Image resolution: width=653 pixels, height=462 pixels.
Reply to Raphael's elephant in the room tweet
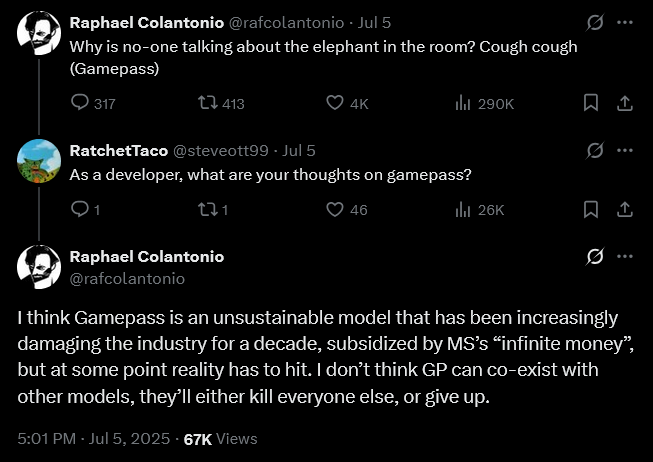[x=80, y=103]
